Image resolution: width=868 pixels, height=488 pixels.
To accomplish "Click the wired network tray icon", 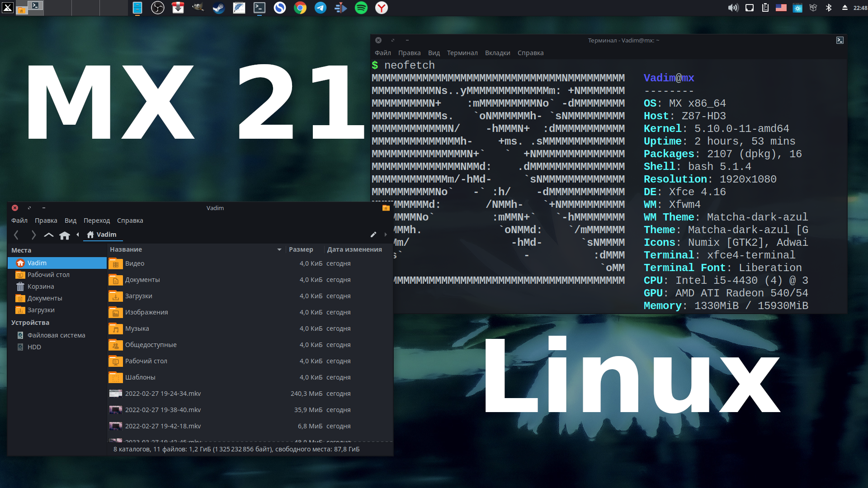I will pos(750,8).
